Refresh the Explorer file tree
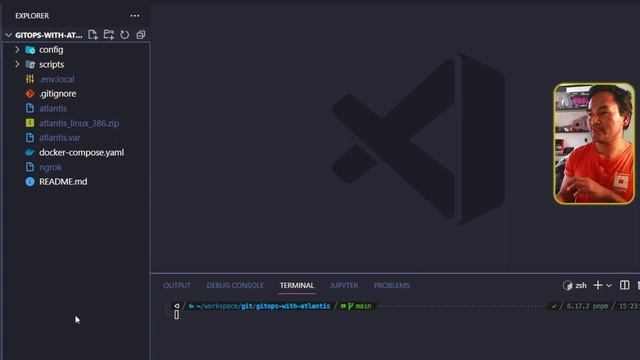 [124, 35]
